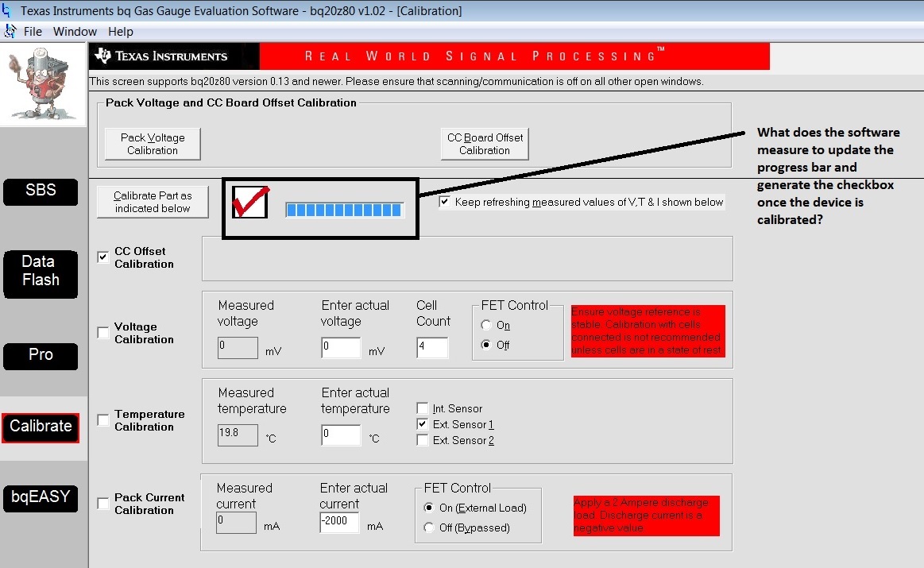Enable Voltage Calibration checkbox
This screenshot has width=924, height=568.
(x=103, y=332)
